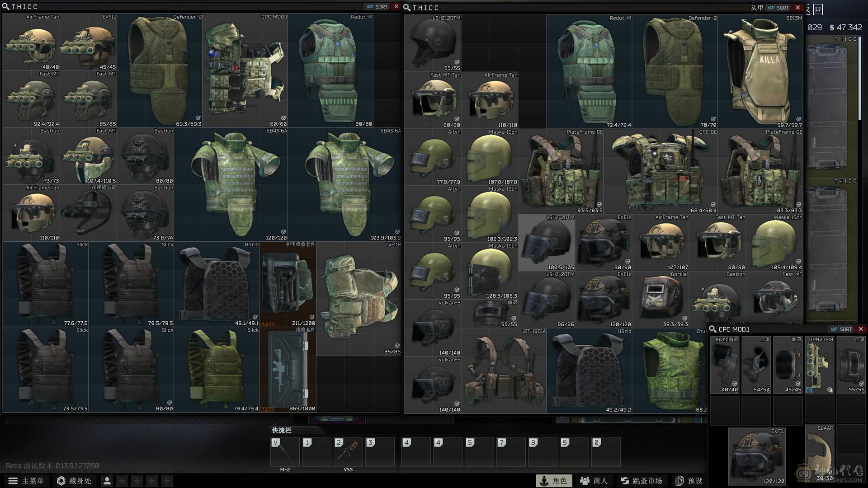Select the TV-110 rig showing 85/85

pyautogui.click(x=359, y=298)
